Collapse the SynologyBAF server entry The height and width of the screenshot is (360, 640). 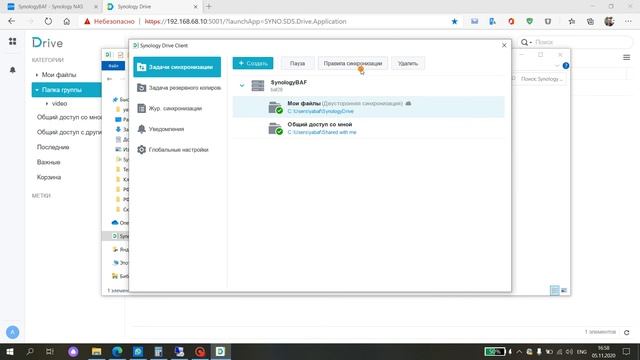(x=242, y=86)
